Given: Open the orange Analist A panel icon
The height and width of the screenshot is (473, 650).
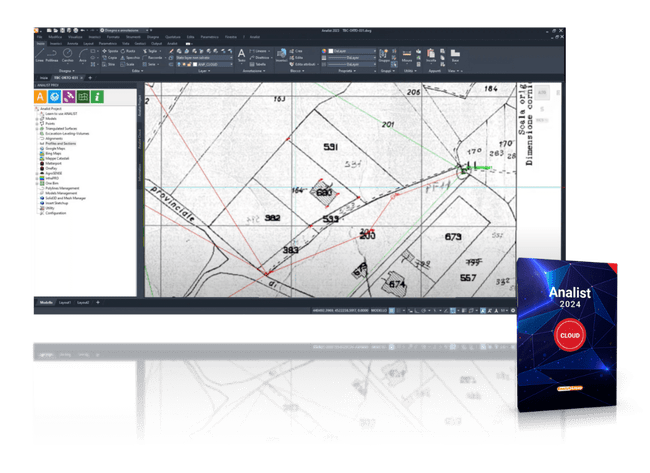Looking at the screenshot, I should pyautogui.click(x=40, y=97).
